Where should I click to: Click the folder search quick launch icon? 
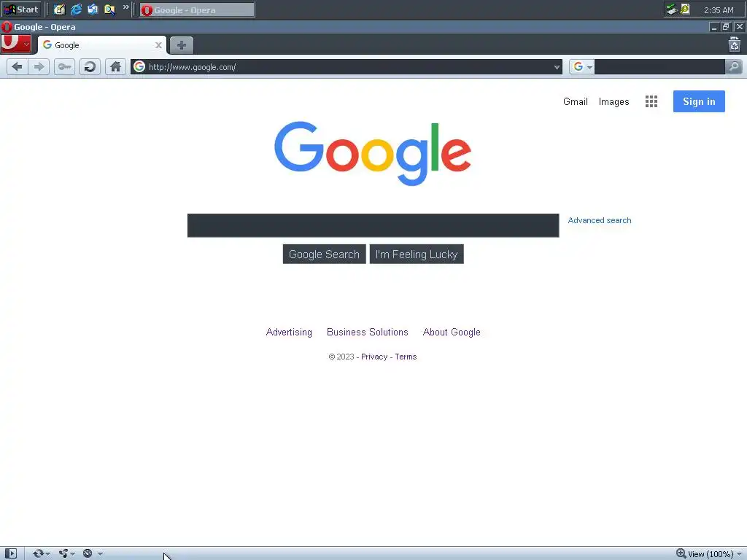pyautogui.click(x=109, y=9)
